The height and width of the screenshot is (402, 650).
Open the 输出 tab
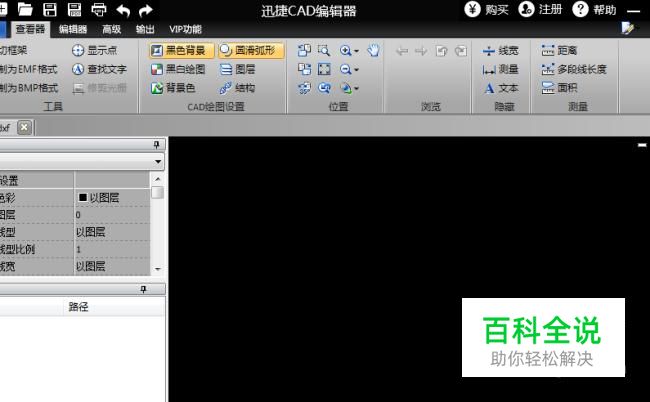pos(145,29)
